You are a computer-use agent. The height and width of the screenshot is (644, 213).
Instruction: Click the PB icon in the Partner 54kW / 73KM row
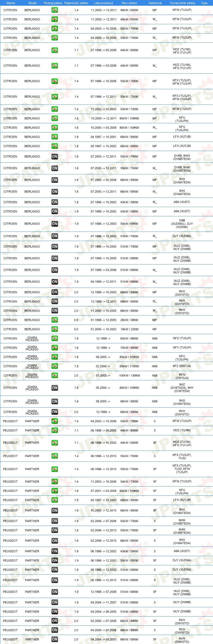coord(55,482)
